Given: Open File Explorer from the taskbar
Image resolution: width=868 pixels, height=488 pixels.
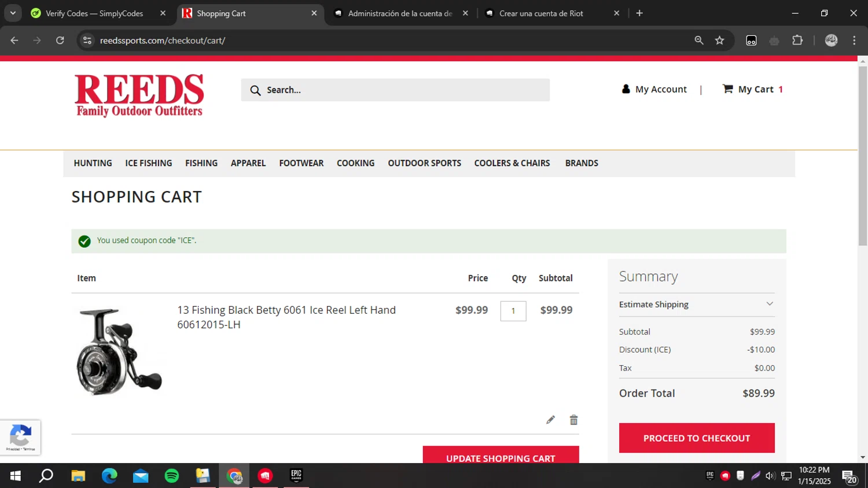Looking at the screenshot, I should point(78,476).
